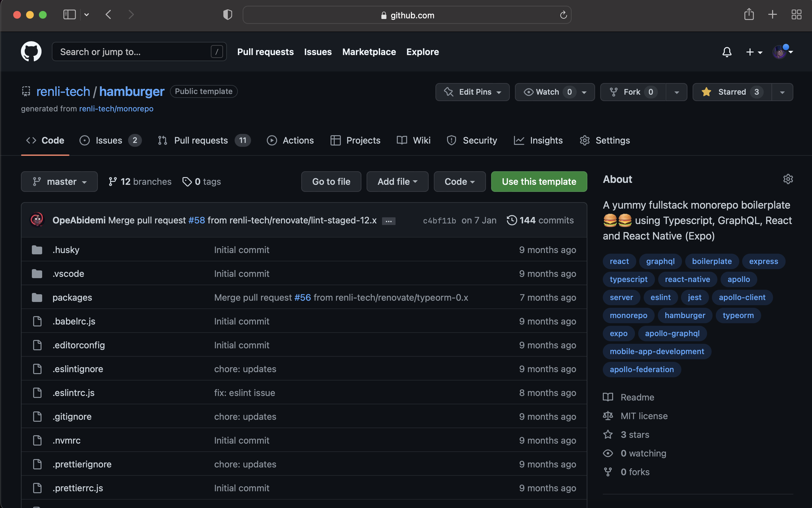Screen dimensions: 812x508
Task: Switch to the Insights tab
Action: pyautogui.click(x=538, y=140)
